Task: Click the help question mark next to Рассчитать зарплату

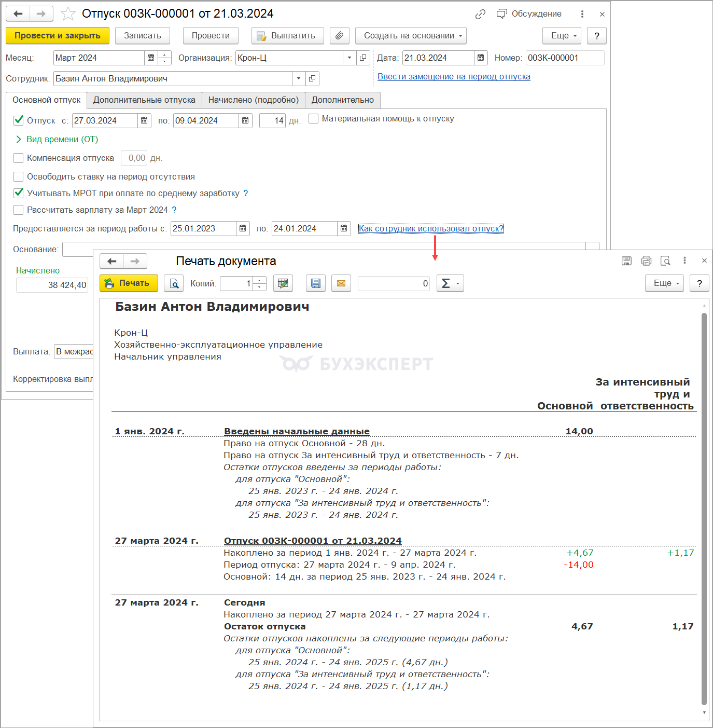Action: coord(174,210)
